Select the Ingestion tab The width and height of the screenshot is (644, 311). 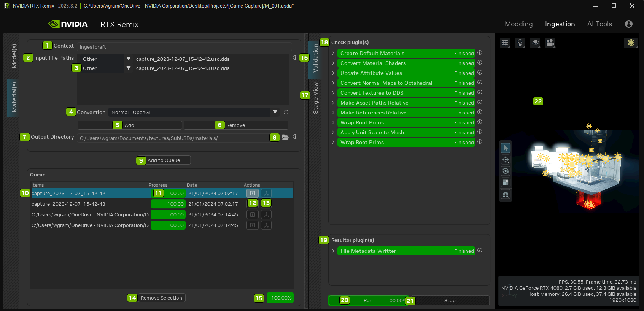pyautogui.click(x=560, y=24)
